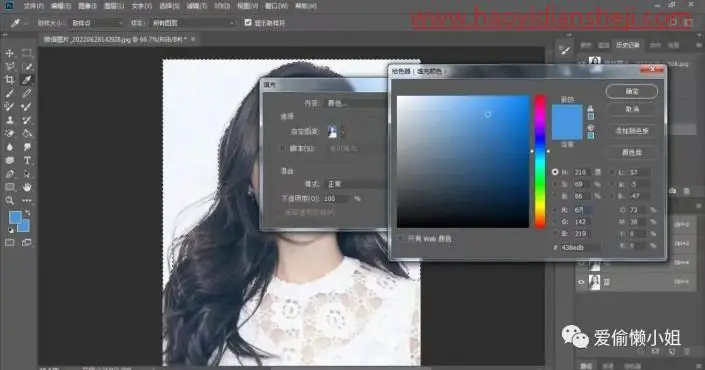Open the File menu
Screen dimensions: 705x370
point(34,6)
